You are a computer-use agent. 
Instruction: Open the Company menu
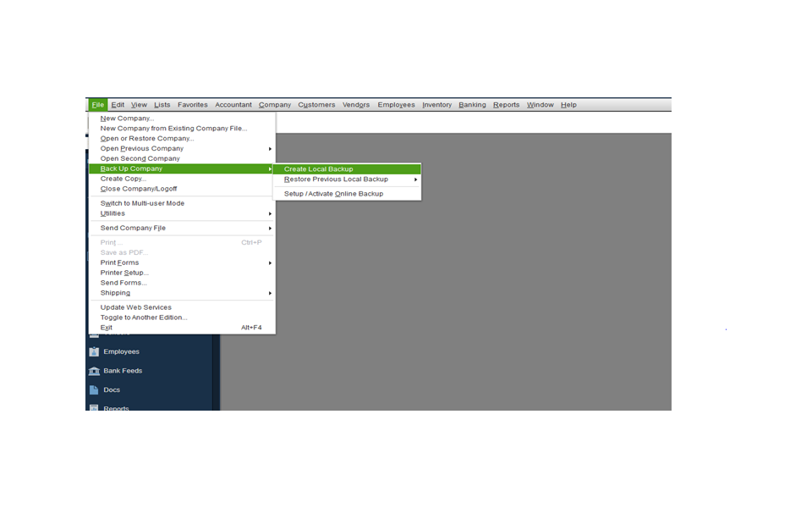click(275, 105)
